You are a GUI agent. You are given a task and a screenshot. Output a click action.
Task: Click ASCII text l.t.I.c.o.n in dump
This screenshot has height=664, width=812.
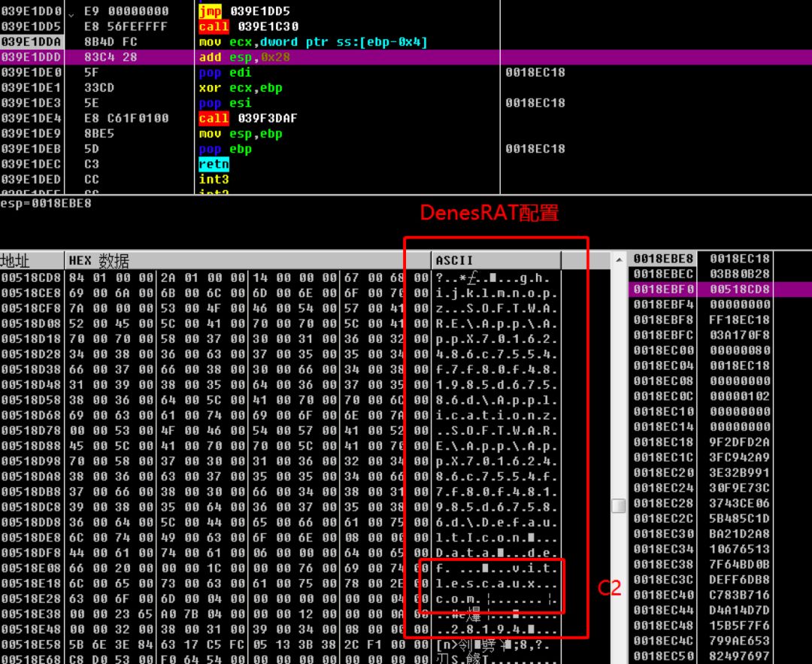coord(477,538)
